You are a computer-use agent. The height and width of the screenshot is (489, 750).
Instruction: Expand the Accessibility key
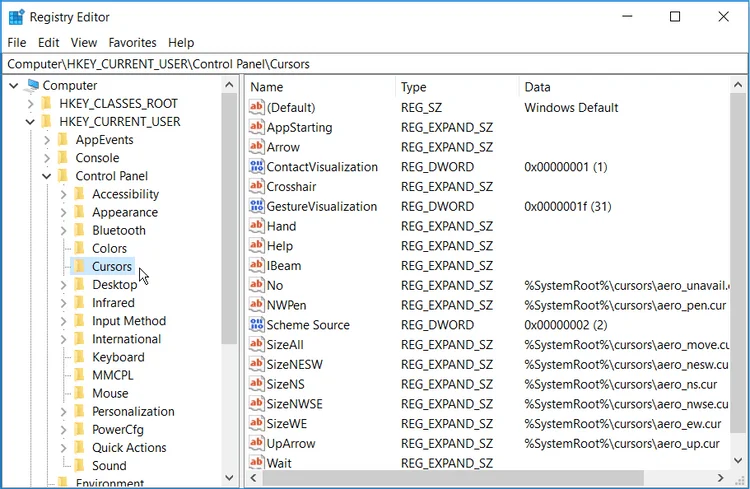(64, 194)
